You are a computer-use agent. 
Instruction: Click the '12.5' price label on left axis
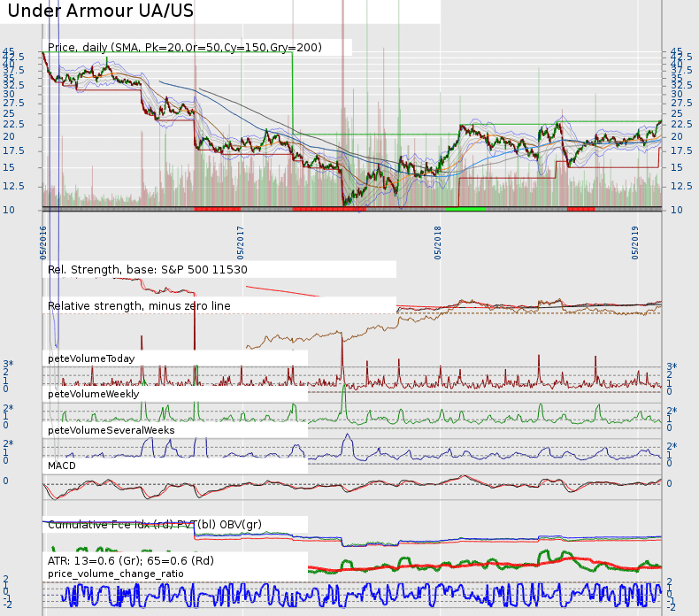(x=13, y=186)
